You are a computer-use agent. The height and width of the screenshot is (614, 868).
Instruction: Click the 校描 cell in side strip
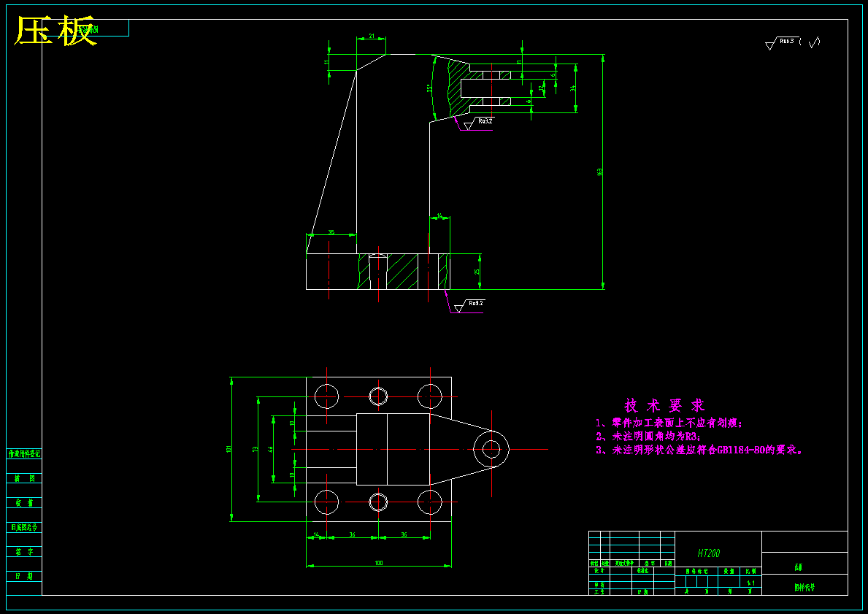click(24, 503)
